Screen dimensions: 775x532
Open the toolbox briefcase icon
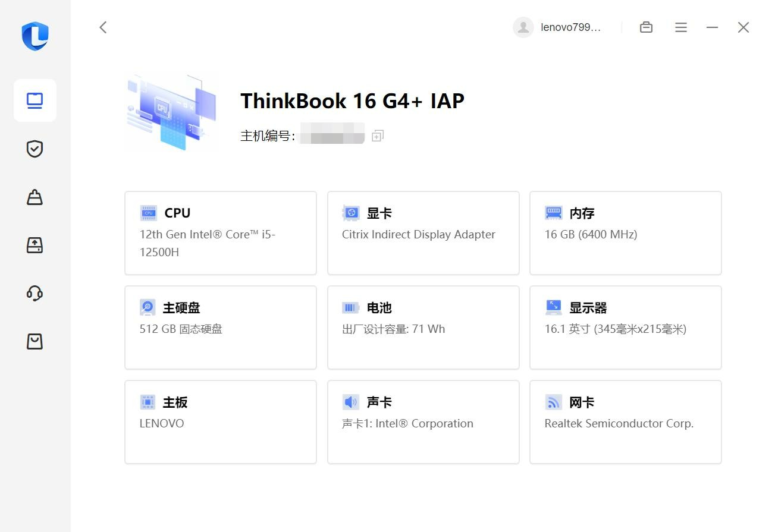[x=646, y=27]
